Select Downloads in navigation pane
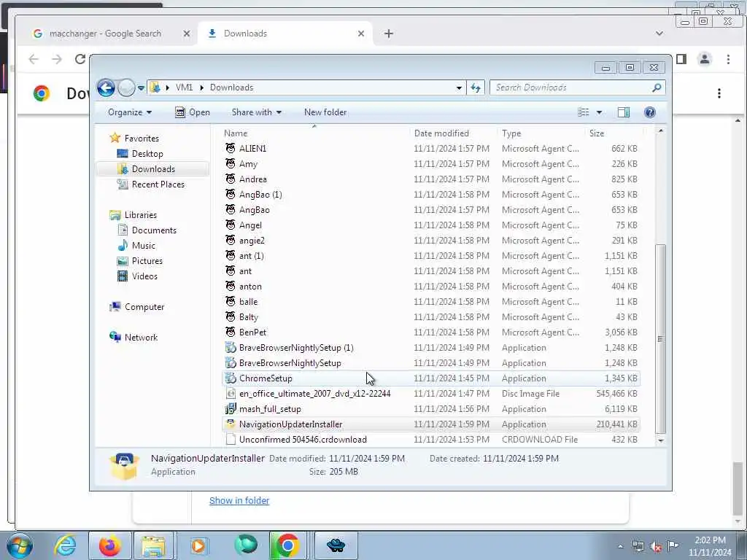Screen dimensions: 747x560 pyautogui.click(x=153, y=169)
